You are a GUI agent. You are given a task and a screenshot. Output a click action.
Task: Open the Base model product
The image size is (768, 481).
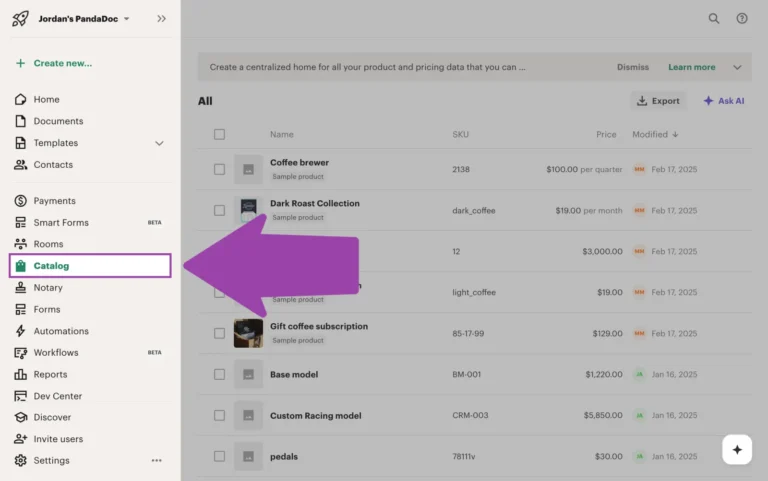tap(294, 375)
